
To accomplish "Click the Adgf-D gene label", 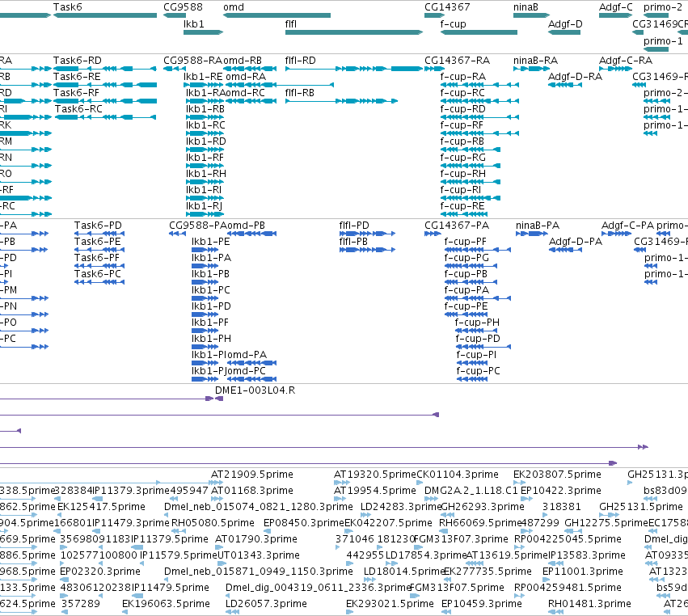I will click(565, 24).
